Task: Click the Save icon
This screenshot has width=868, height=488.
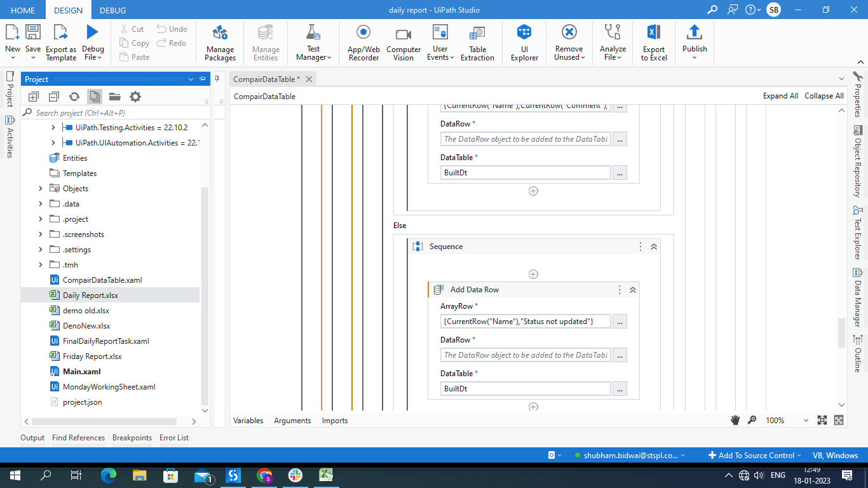Action: click(x=33, y=32)
